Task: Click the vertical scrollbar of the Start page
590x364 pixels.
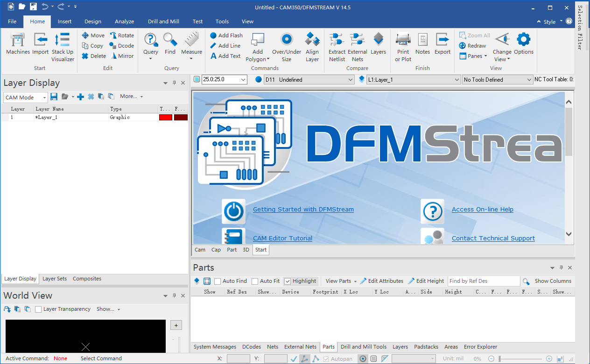Action: 569,168
